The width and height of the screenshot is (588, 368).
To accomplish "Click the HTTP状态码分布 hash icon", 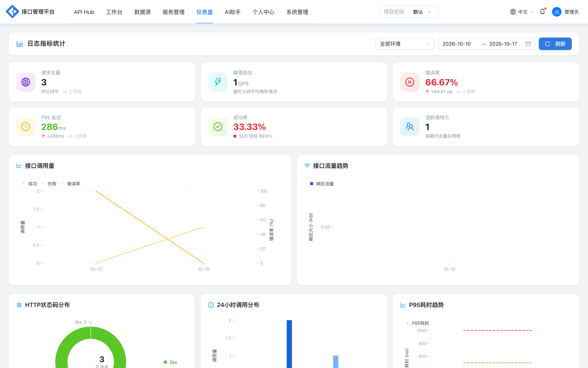I will pyautogui.click(x=19, y=305).
